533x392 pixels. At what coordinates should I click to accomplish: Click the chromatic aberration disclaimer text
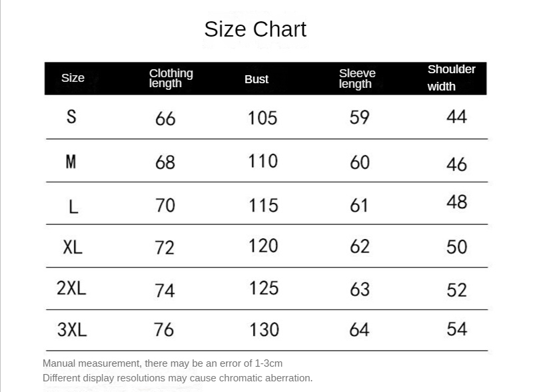click(177, 378)
